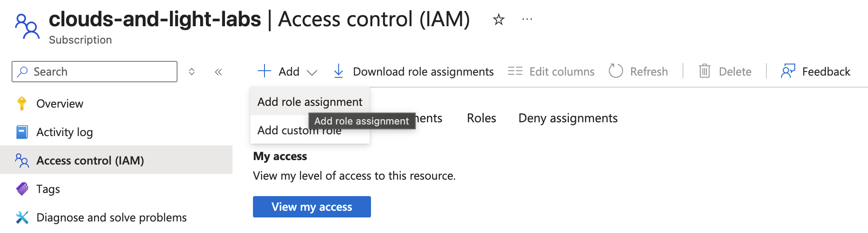Screen dimensions: 868x233
Task: Collapse the sidebar with double chevron
Action: tap(218, 72)
